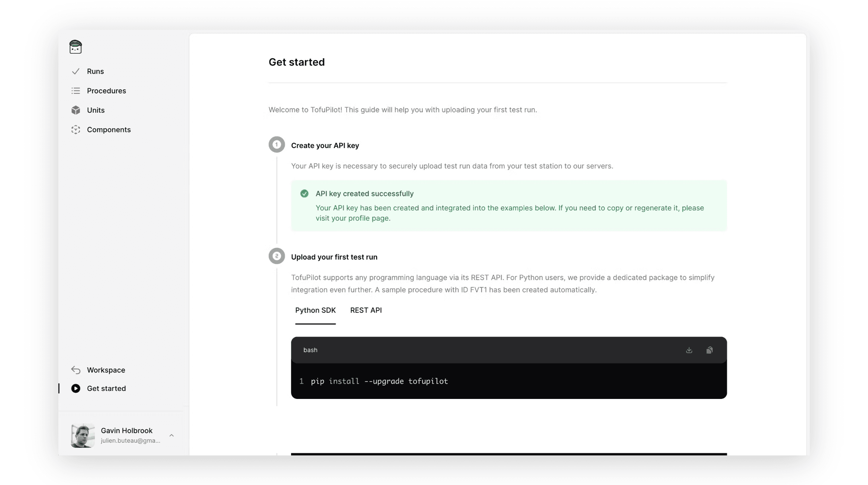The width and height of the screenshot is (868, 485).
Task: Click the TofuPilot logo icon
Action: [x=75, y=47]
